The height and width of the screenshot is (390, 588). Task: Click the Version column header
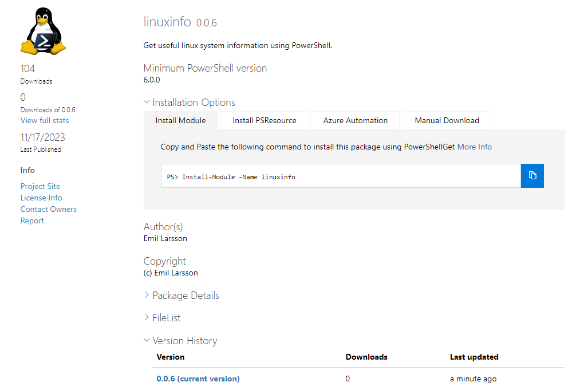pyautogui.click(x=170, y=357)
